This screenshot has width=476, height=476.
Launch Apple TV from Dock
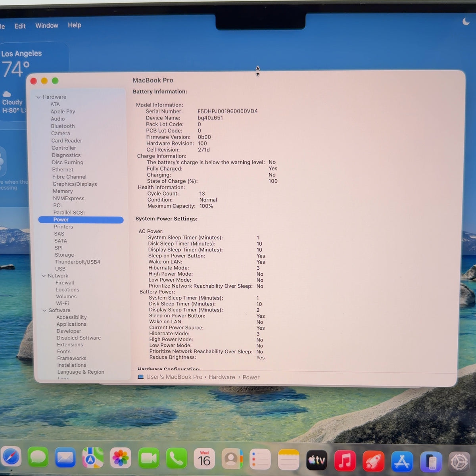[317, 461]
